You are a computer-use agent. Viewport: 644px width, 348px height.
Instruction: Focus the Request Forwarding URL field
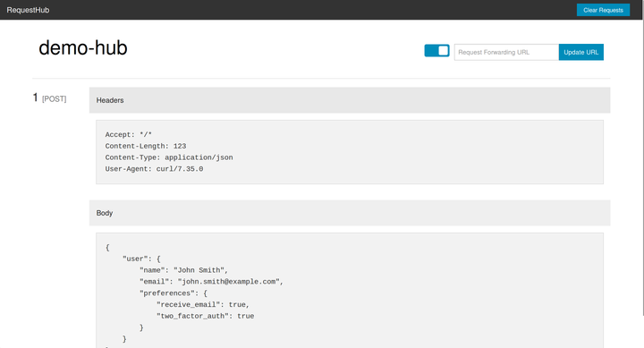(x=506, y=52)
